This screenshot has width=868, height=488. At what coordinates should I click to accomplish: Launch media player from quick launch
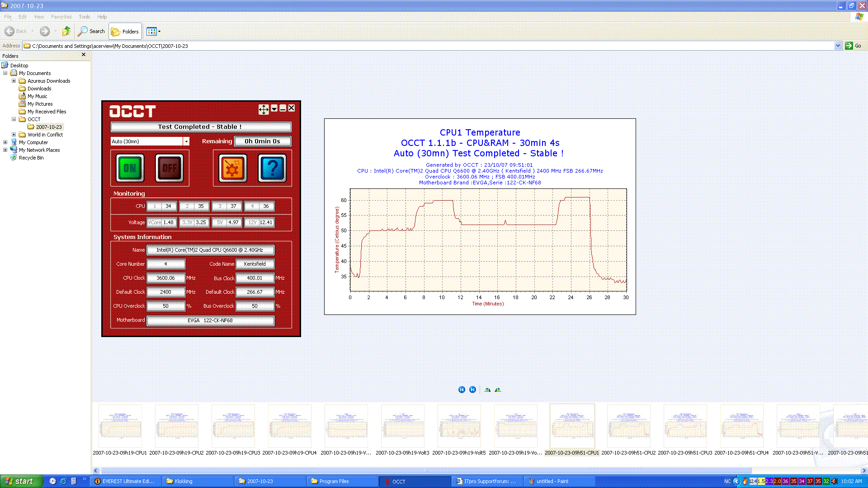(53, 481)
